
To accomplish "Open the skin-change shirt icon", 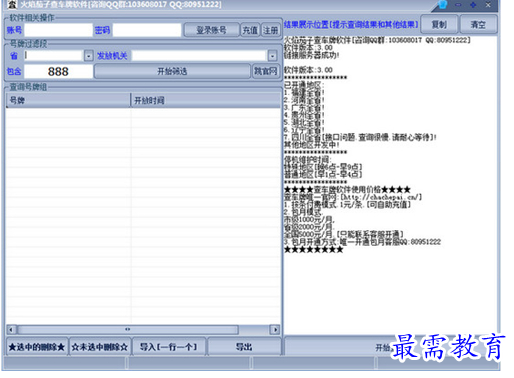I will (442, 5).
